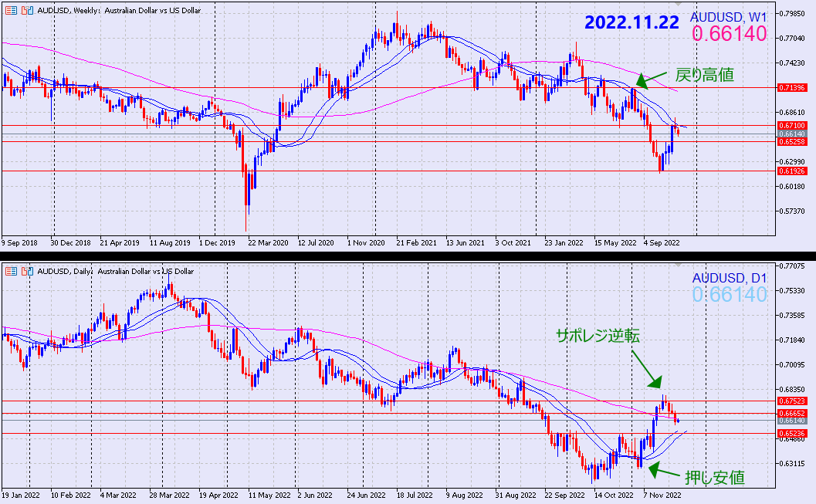Click the '1 Dec 2019' date on the time axis

click(x=217, y=243)
